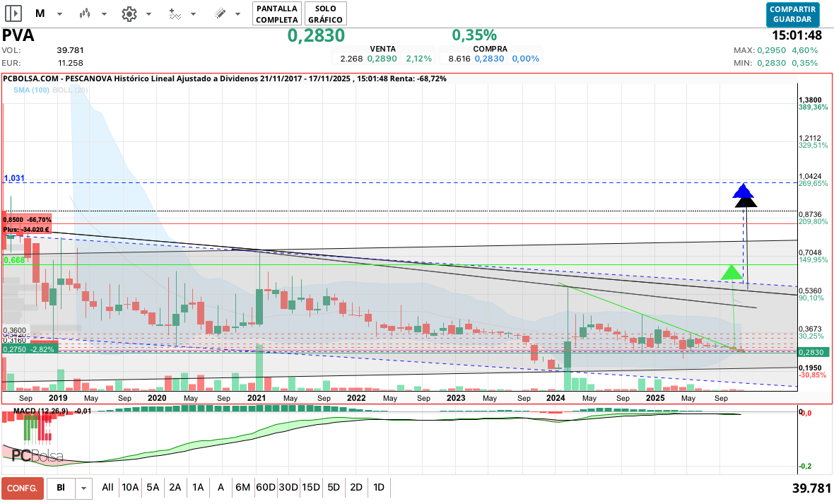Click the candlestick chart type icon
The width and height of the screenshot is (834, 504).
click(x=86, y=13)
